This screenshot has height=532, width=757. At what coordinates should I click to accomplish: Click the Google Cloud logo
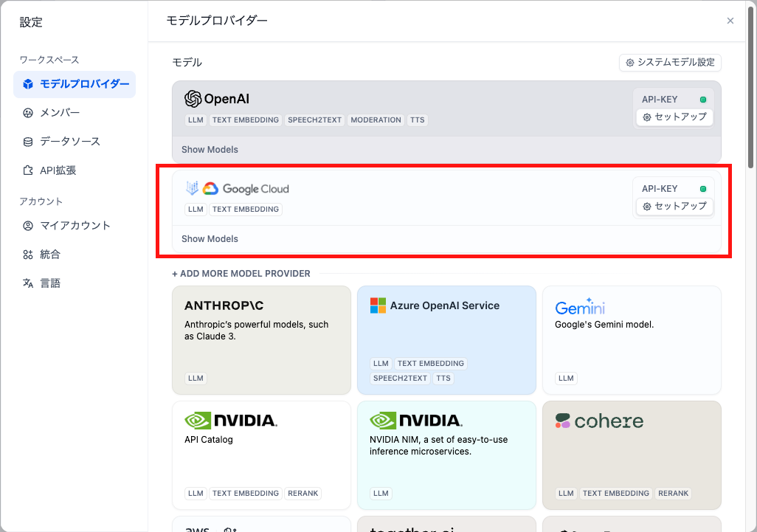click(246, 189)
